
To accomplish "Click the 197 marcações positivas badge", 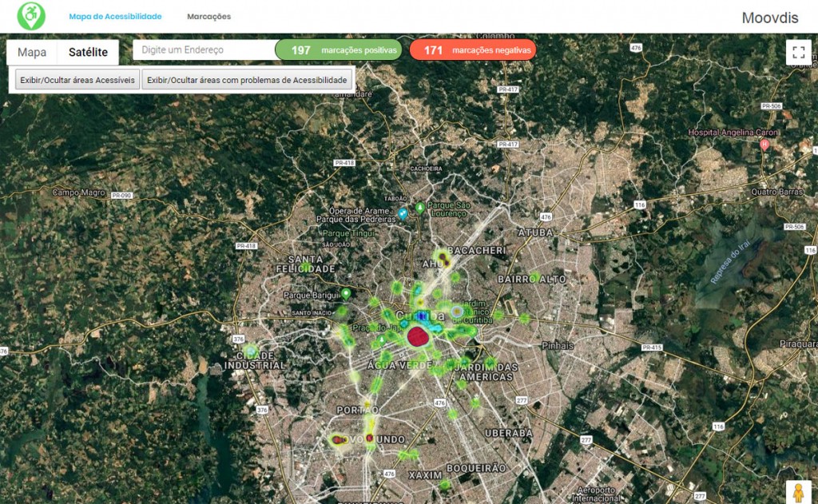I will click(338, 50).
